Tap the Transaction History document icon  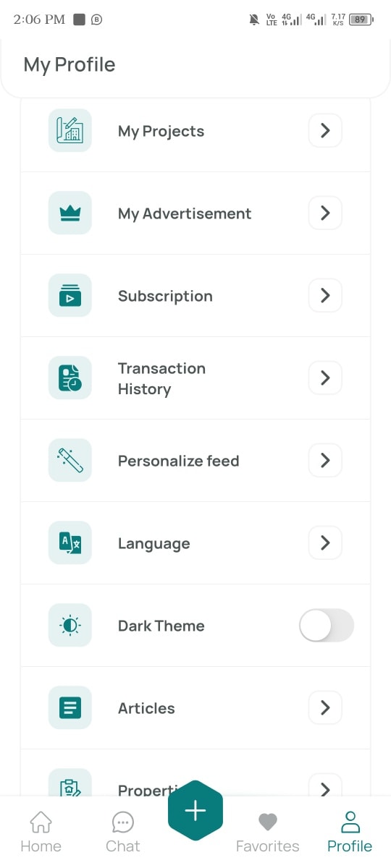(70, 378)
